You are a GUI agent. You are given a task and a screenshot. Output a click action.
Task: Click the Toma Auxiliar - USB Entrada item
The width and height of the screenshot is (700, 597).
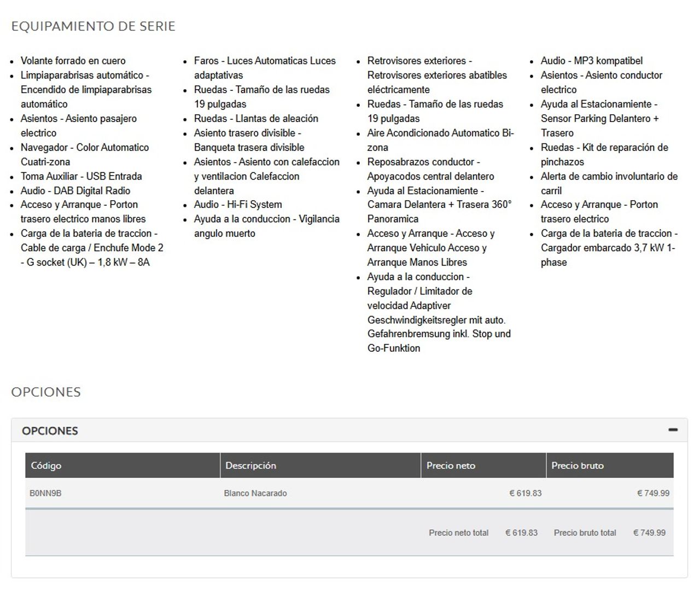pos(81,176)
